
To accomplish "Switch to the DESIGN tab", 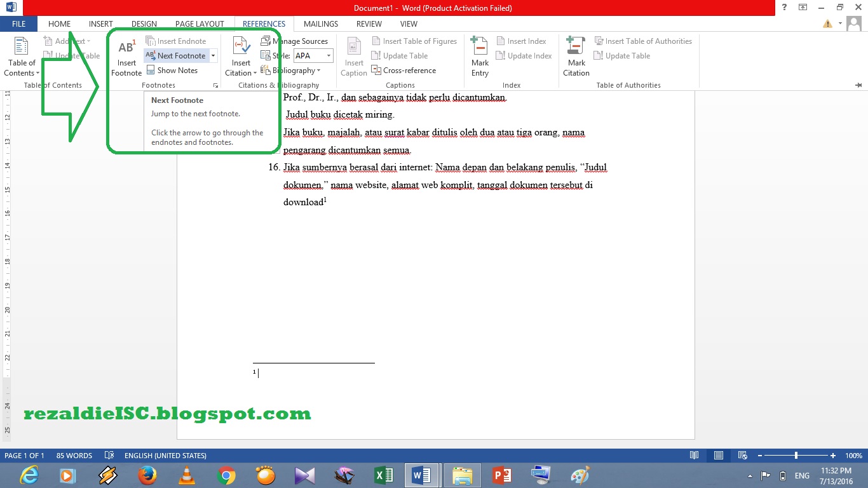I will [144, 24].
